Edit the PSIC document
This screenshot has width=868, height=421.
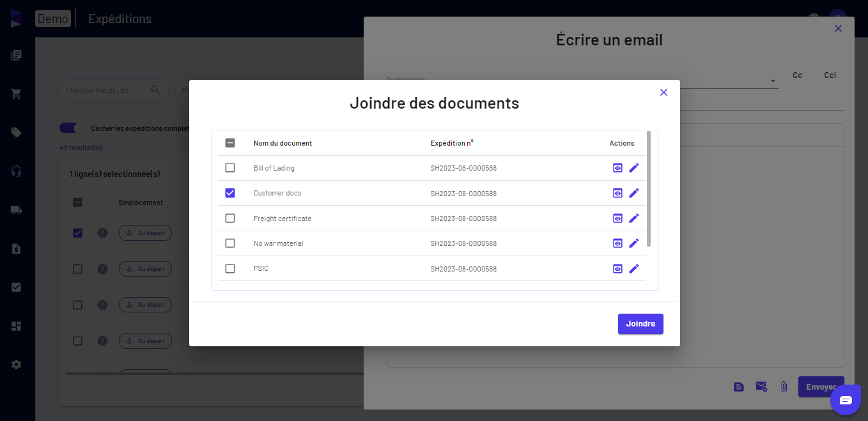[x=634, y=269]
